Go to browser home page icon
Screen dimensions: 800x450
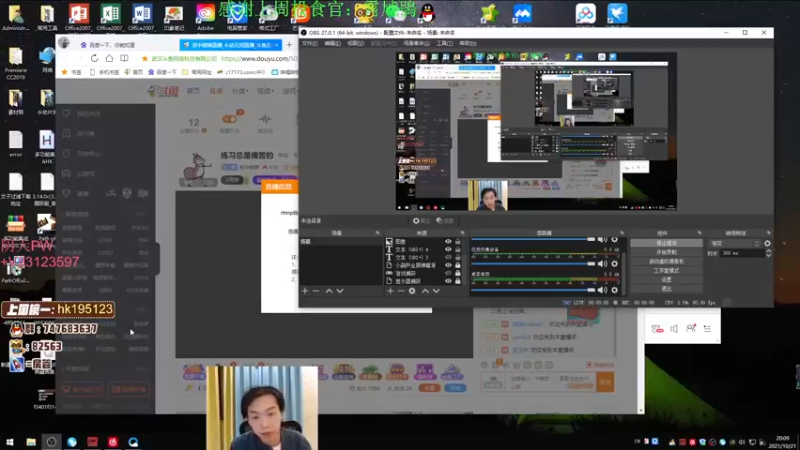point(109,58)
